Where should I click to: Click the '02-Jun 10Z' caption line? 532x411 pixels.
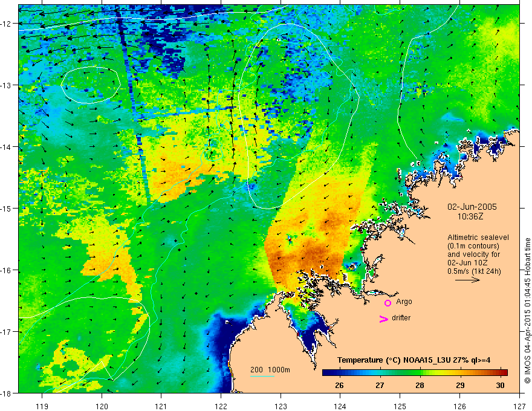467,263
